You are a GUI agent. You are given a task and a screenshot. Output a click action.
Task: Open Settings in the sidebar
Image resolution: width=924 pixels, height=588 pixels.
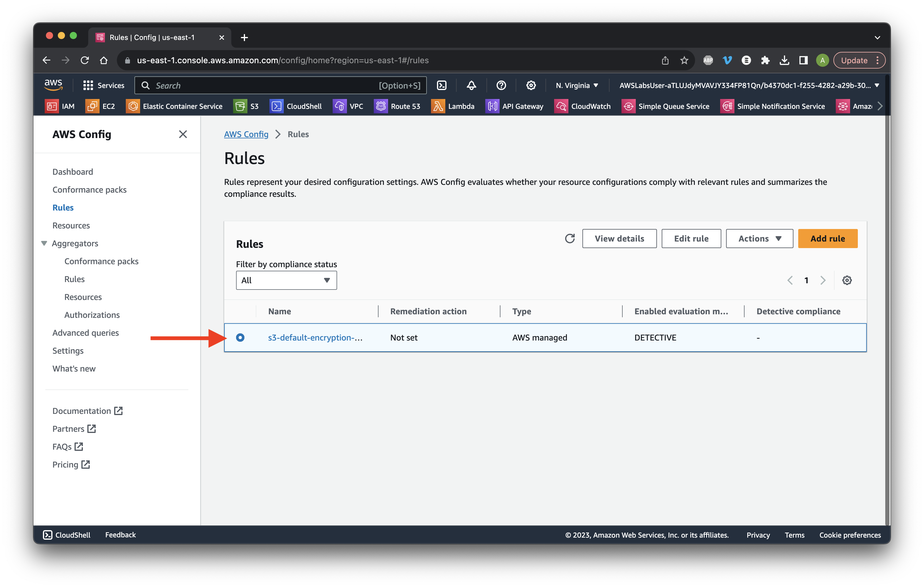tap(68, 350)
